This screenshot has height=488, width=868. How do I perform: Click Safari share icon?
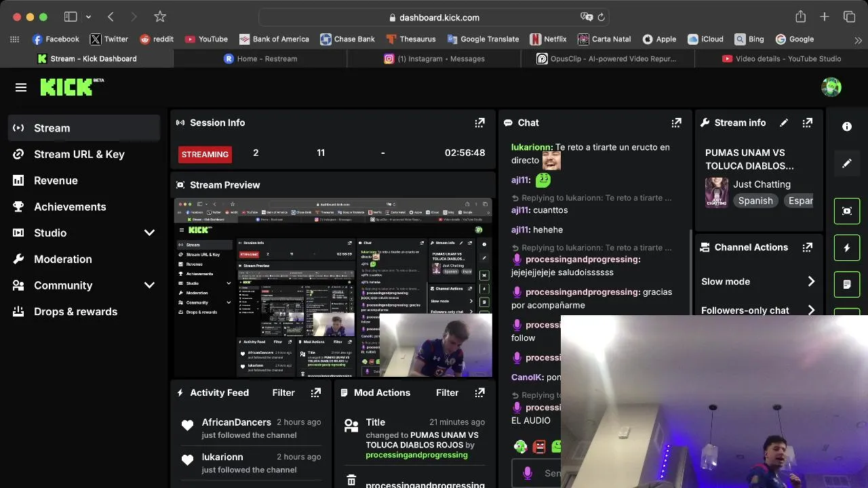800,17
